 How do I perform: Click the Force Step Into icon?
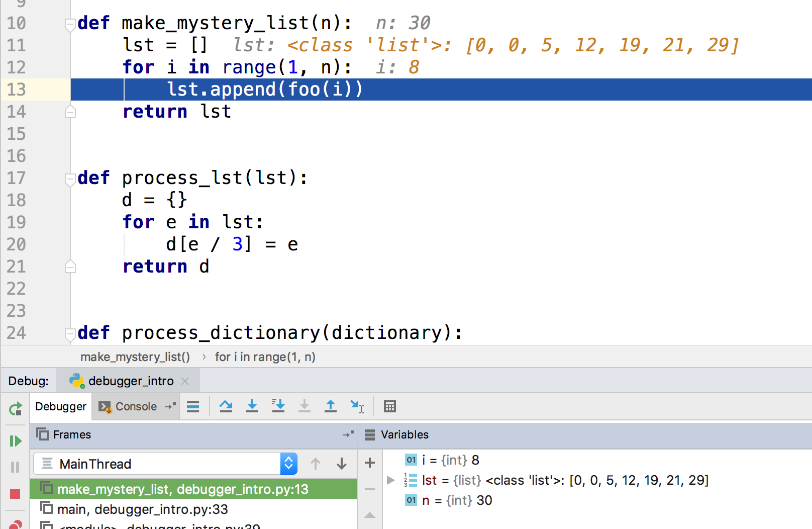pyautogui.click(x=304, y=406)
